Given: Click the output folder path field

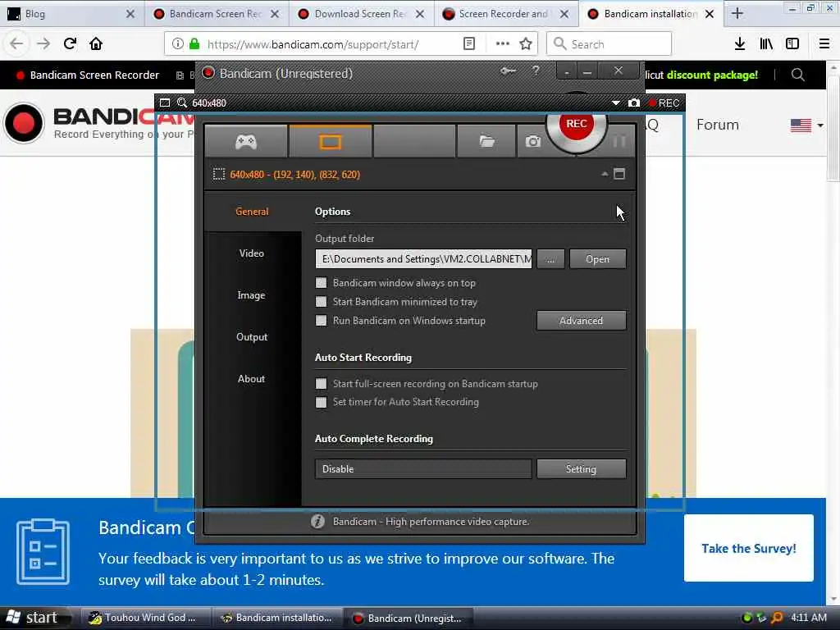Looking at the screenshot, I should [x=423, y=258].
